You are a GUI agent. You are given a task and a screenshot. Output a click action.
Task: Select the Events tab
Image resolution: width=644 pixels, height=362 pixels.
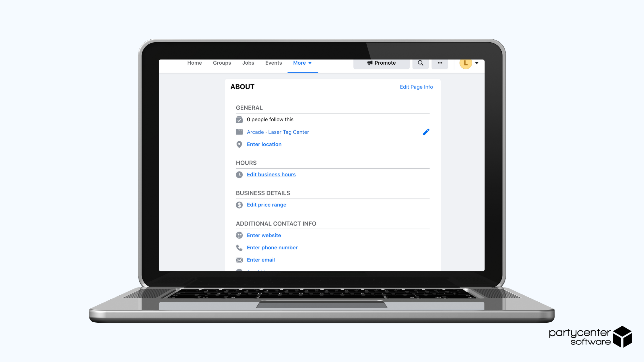(x=273, y=63)
